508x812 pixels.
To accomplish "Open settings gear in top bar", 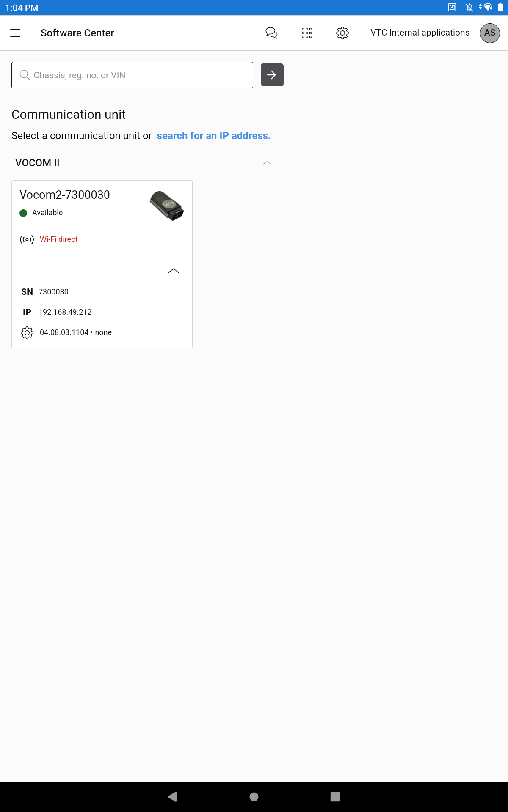I will tap(342, 33).
